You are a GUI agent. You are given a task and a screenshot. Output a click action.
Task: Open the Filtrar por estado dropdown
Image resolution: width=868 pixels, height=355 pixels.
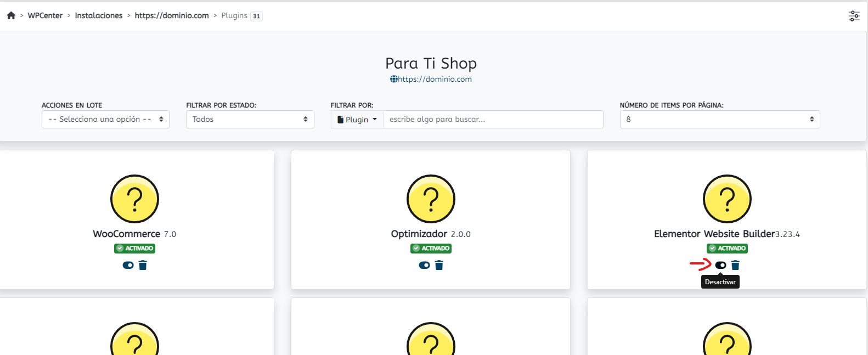(250, 119)
